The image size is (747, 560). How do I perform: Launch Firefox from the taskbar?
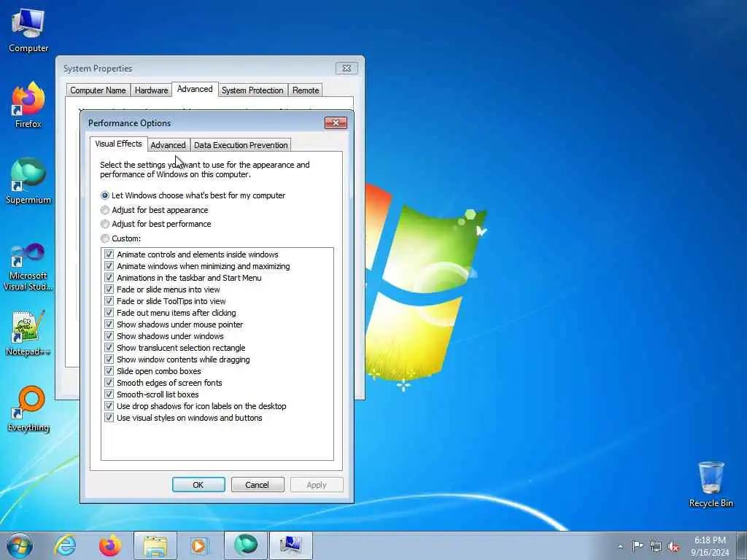110,545
